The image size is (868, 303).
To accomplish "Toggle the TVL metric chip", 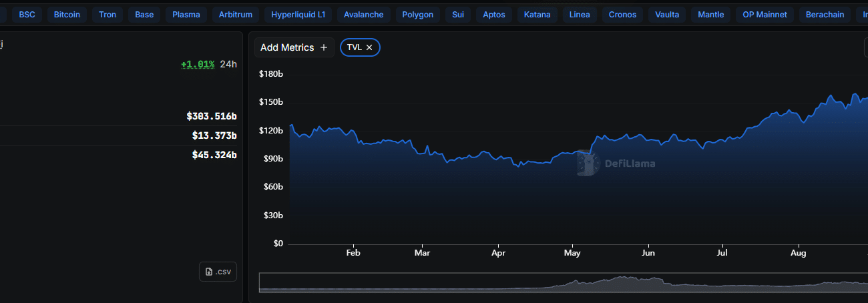I will click(354, 47).
